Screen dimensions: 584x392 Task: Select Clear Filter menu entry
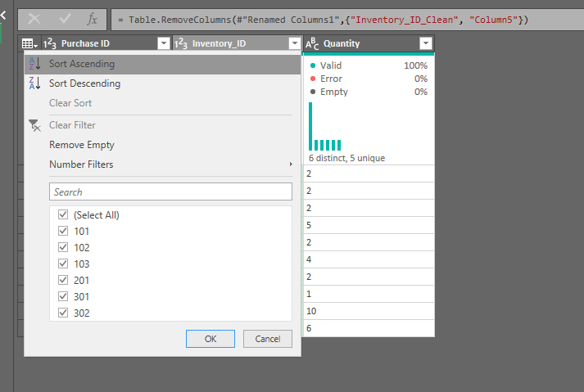[162, 125]
